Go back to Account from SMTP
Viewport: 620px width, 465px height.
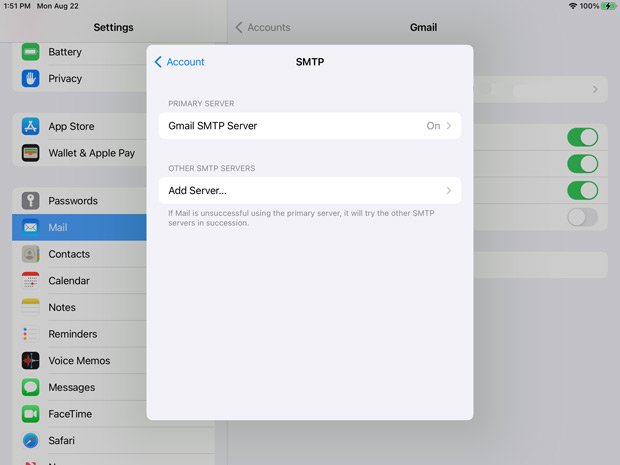[180, 62]
